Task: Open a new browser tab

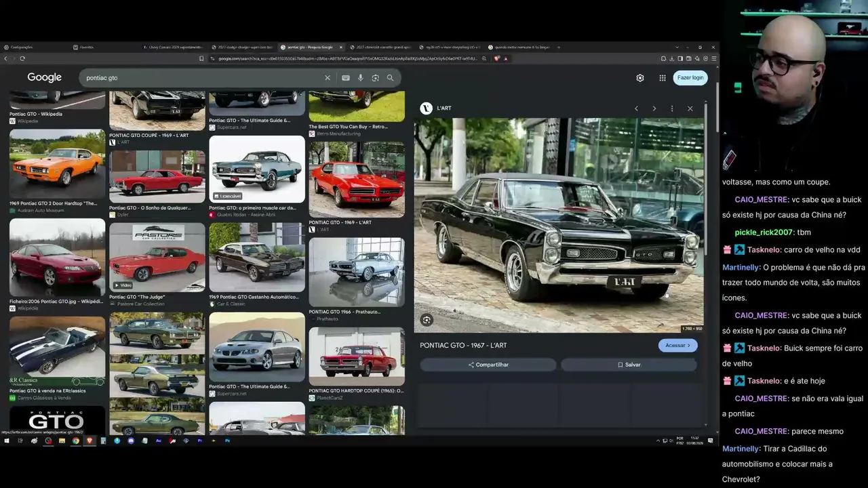Action: click(558, 47)
